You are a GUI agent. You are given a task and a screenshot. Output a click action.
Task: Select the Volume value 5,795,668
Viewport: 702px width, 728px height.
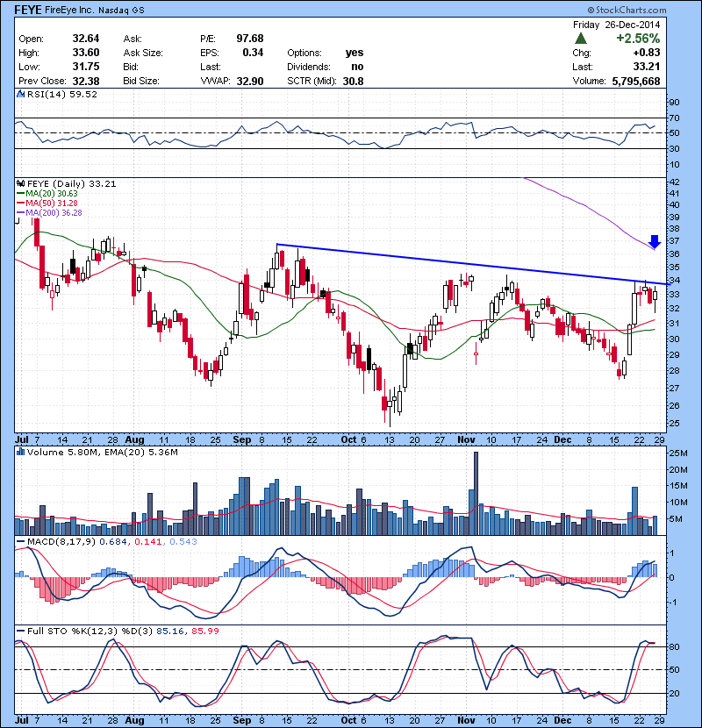click(636, 82)
